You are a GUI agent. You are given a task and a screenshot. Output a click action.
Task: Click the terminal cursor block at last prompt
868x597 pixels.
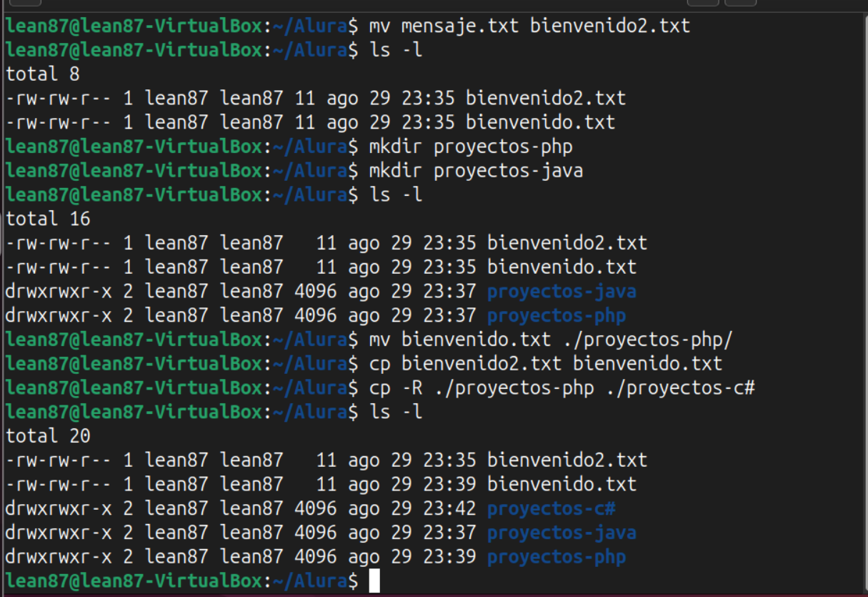coord(374,581)
